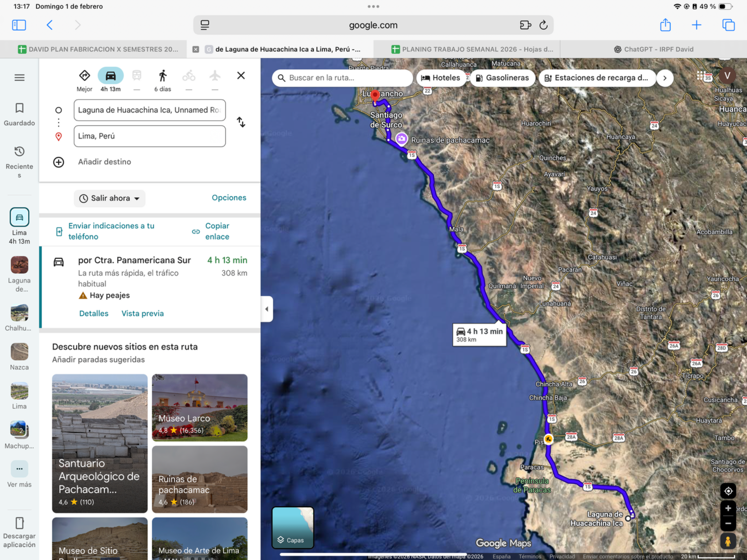
Task: Select the public transit travel mode
Action: pyautogui.click(x=137, y=80)
